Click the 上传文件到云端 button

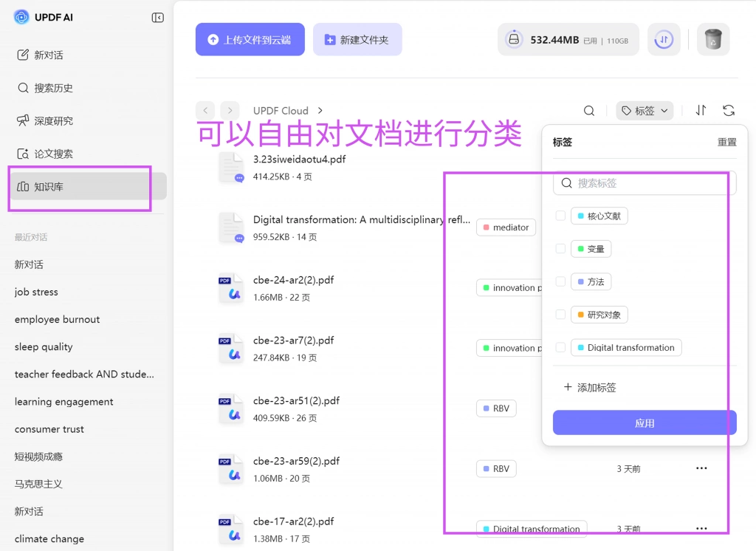(250, 40)
